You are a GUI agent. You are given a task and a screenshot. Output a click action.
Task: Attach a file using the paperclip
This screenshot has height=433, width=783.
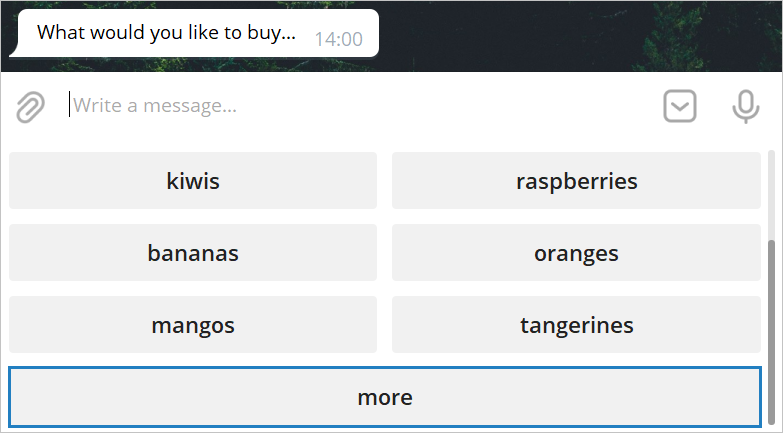pyautogui.click(x=31, y=106)
